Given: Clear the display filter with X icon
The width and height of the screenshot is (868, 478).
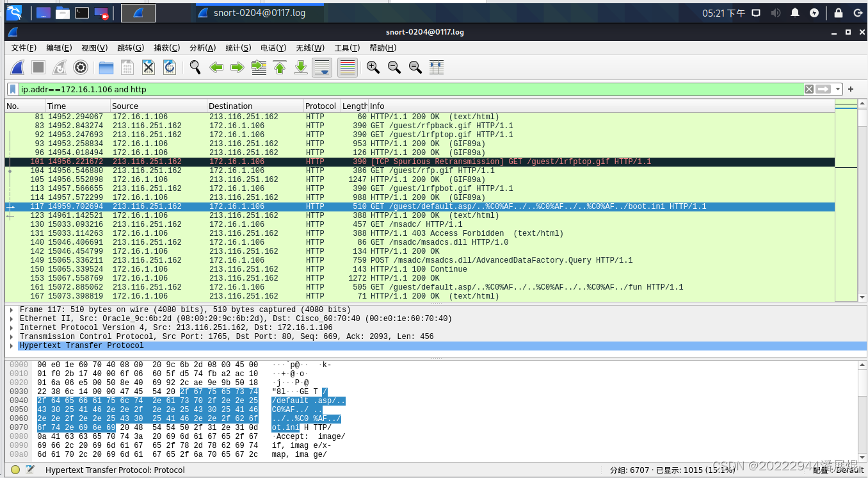Looking at the screenshot, I should click(809, 89).
